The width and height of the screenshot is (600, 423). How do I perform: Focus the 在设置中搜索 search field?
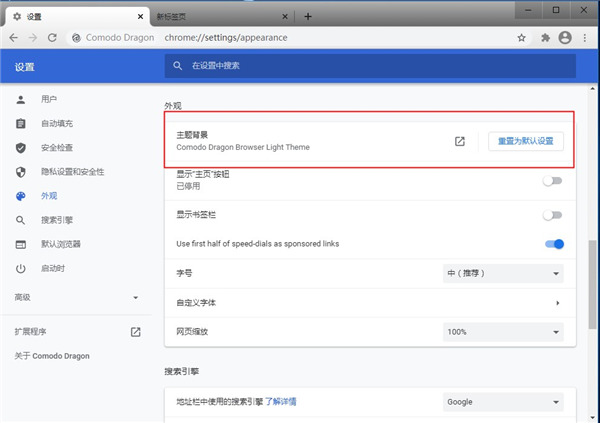pyautogui.click(x=370, y=66)
